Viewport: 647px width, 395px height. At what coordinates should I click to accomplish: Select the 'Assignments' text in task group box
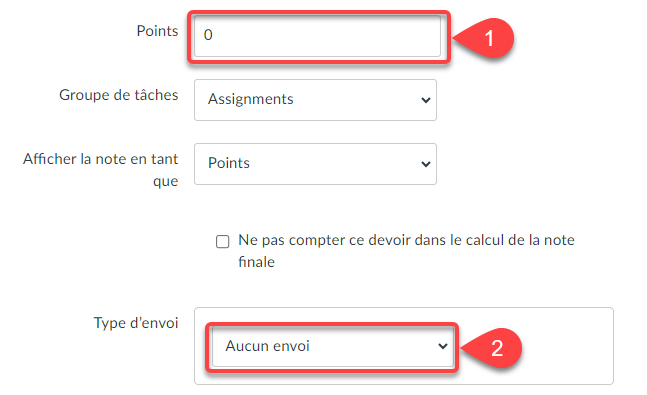pos(250,99)
